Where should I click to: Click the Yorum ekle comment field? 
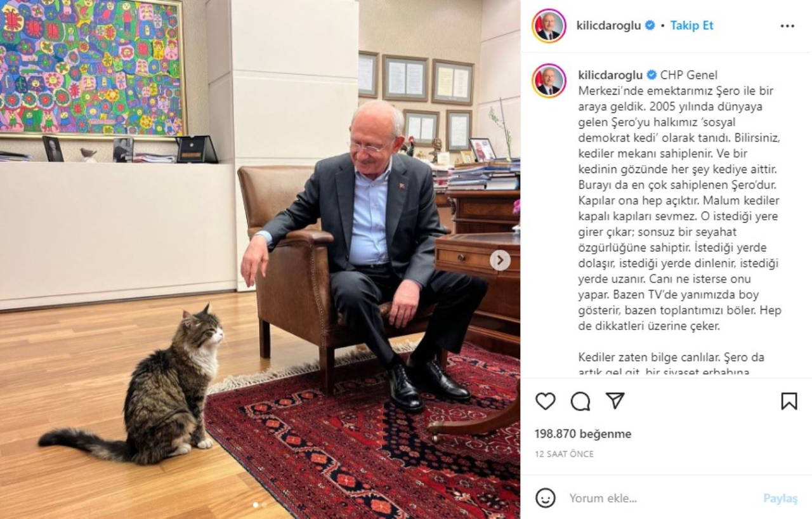(x=660, y=498)
